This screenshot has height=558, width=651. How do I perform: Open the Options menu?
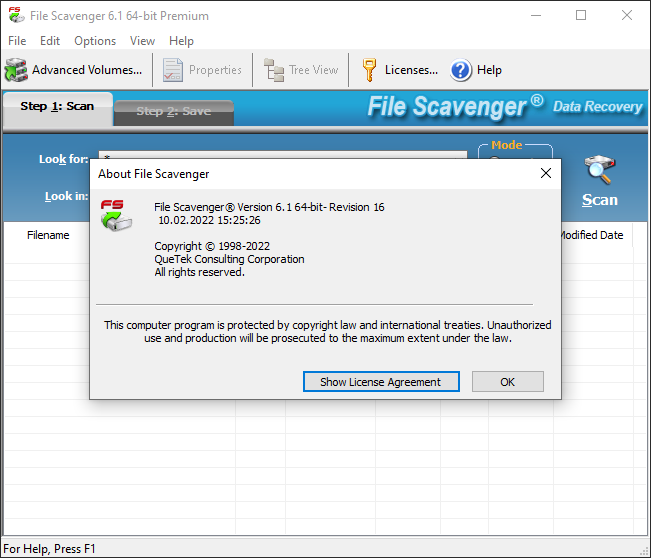(x=95, y=41)
